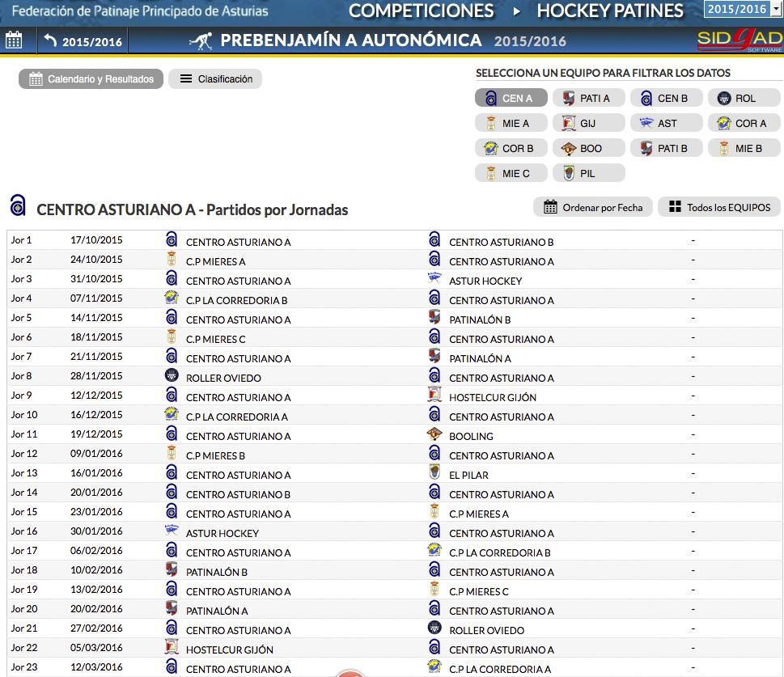Click La Corredoria B crest in Jor 4
The height and width of the screenshot is (677, 784).
(172, 298)
